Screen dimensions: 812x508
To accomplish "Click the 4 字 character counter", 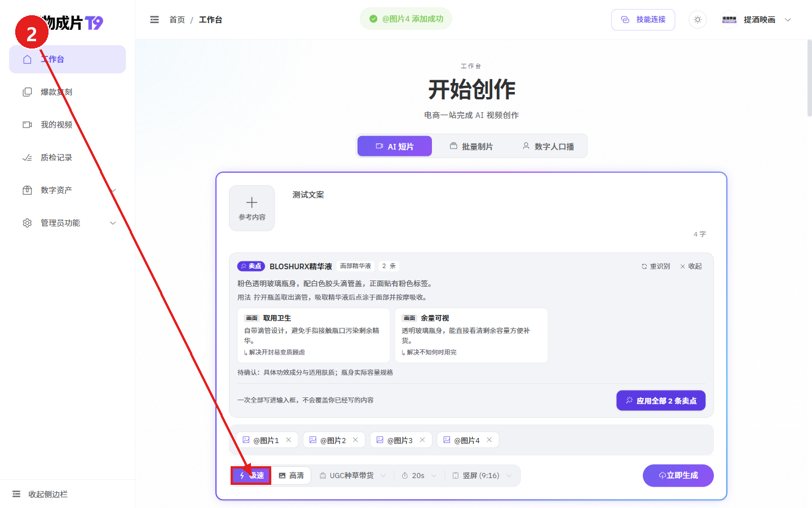I will (700, 234).
